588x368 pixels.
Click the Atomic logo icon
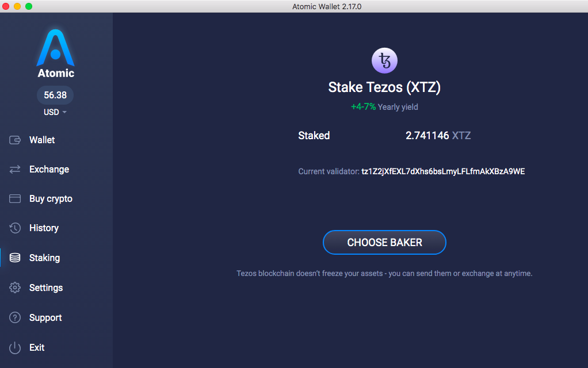55,48
